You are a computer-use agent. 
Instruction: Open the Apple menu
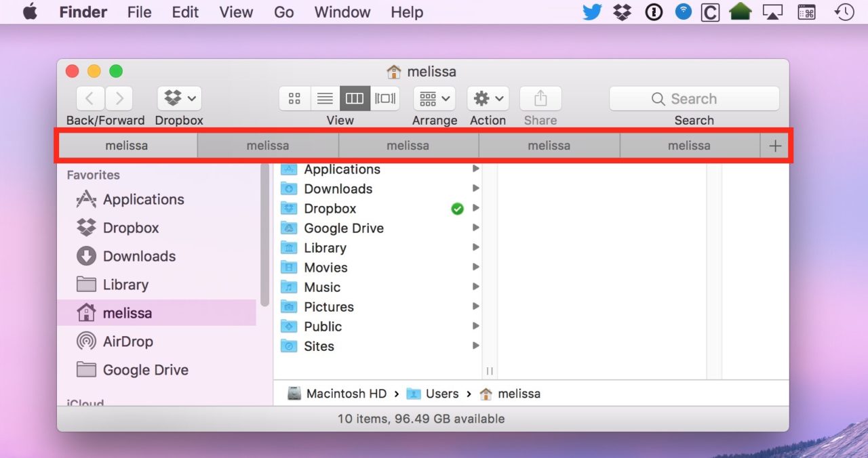coord(30,12)
